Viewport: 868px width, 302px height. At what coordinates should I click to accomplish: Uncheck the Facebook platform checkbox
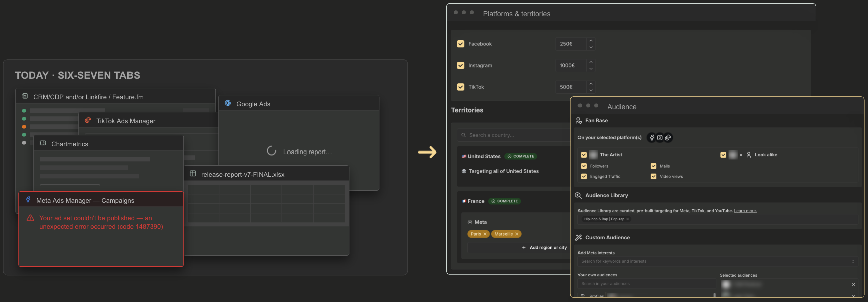(461, 44)
